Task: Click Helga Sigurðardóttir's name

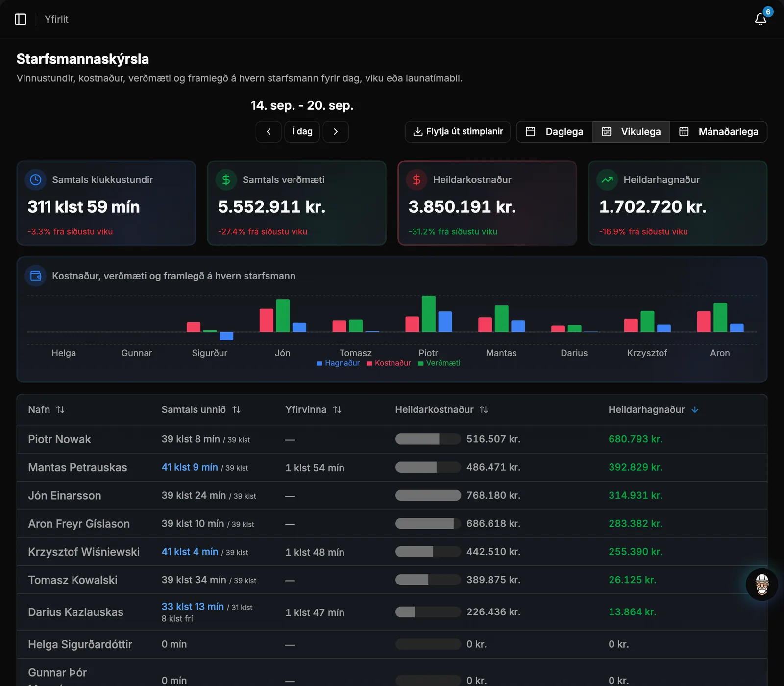Action: [80, 644]
